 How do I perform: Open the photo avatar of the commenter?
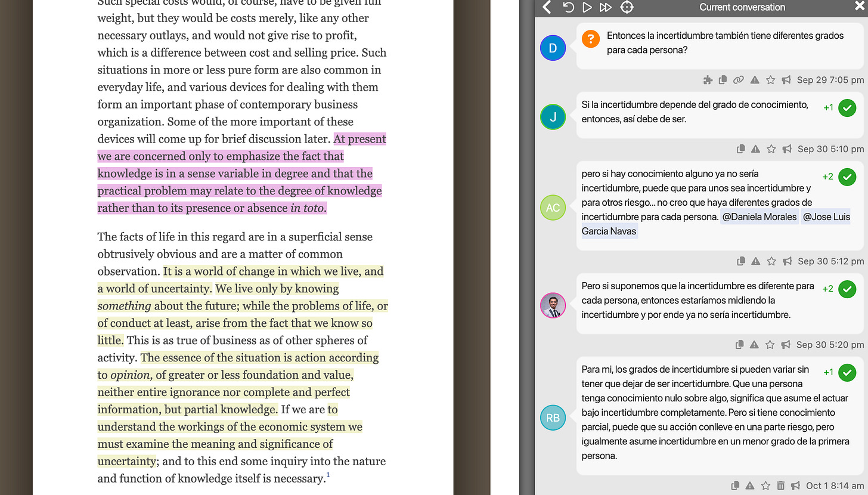click(x=553, y=306)
